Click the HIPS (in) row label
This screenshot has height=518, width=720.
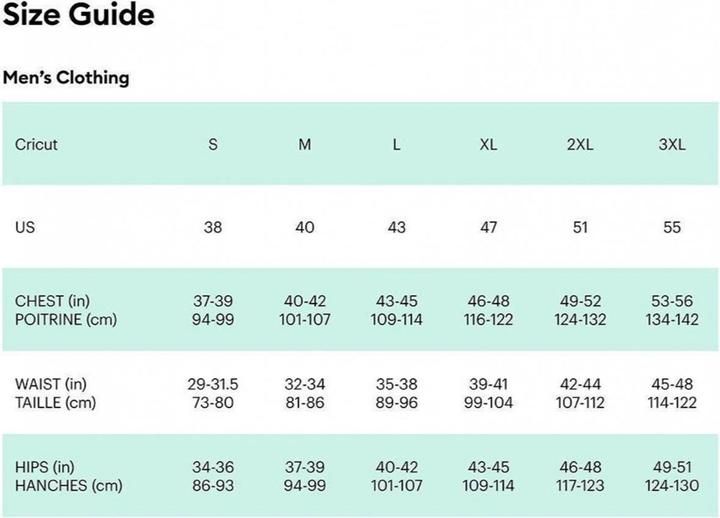coord(45,467)
